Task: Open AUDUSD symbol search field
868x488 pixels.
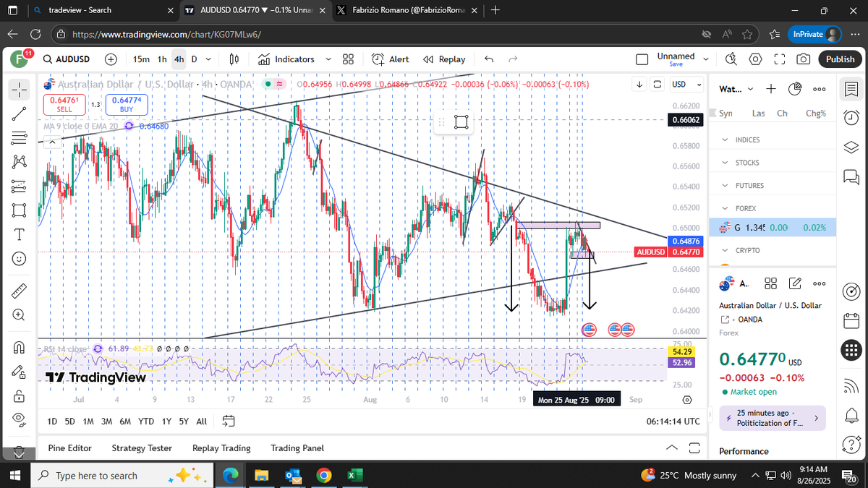Action: (67, 59)
